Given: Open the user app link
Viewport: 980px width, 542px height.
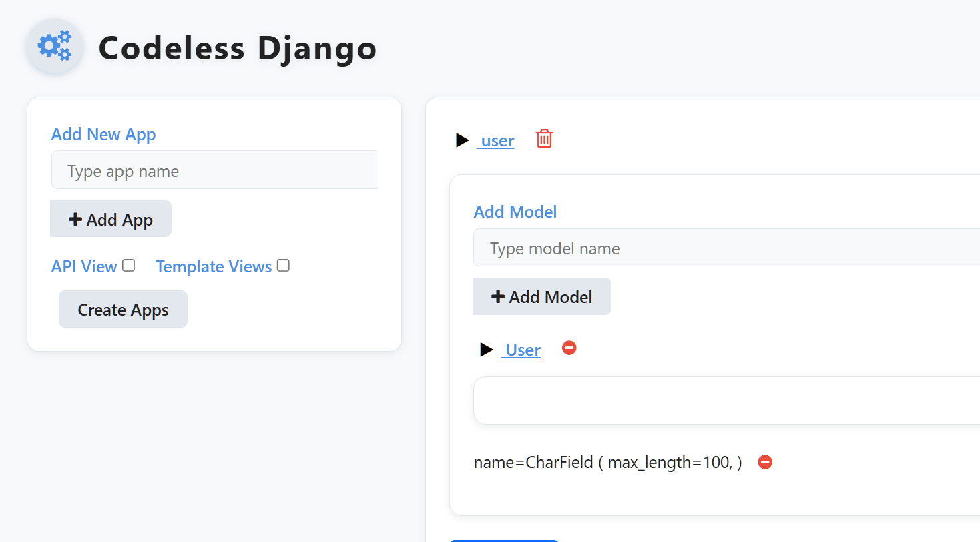Looking at the screenshot, I should coord(497,141).
